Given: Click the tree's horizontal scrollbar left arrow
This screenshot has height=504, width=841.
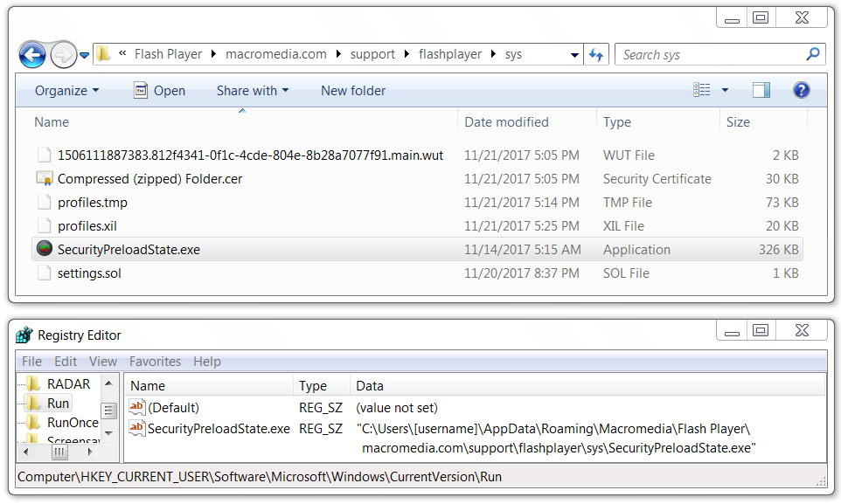Looking at the screenshot, I should pos(25,452).
